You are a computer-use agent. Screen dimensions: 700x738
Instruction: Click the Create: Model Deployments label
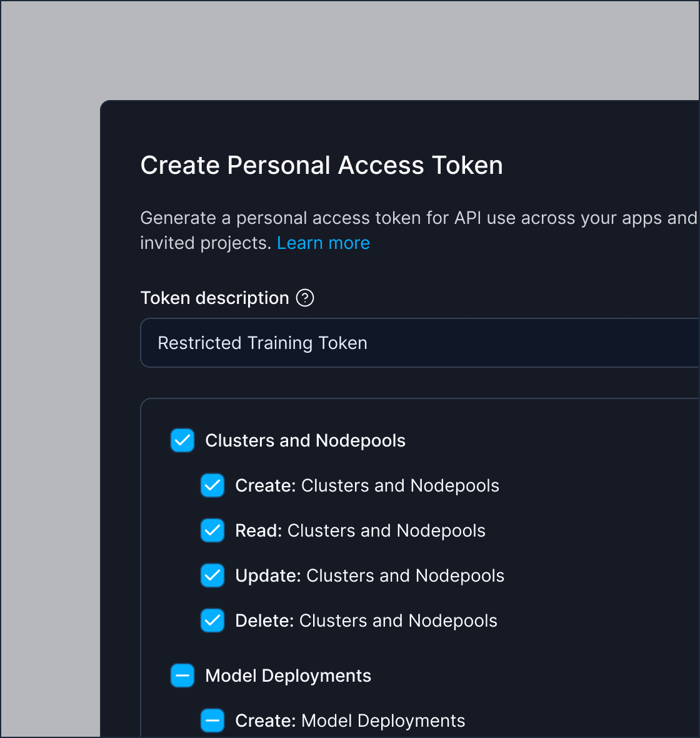click(x=350, y=720)
